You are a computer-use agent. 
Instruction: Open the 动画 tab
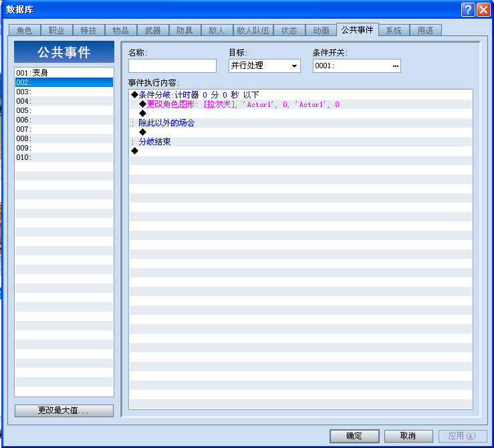click(321, 30)
